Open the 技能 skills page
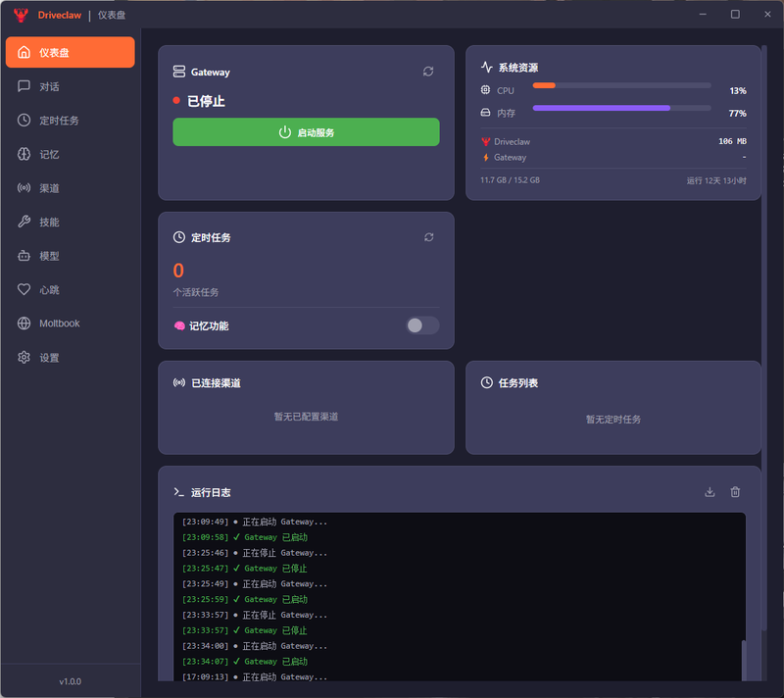The height and width of the screenshot is (698, 784). (70, 222)
